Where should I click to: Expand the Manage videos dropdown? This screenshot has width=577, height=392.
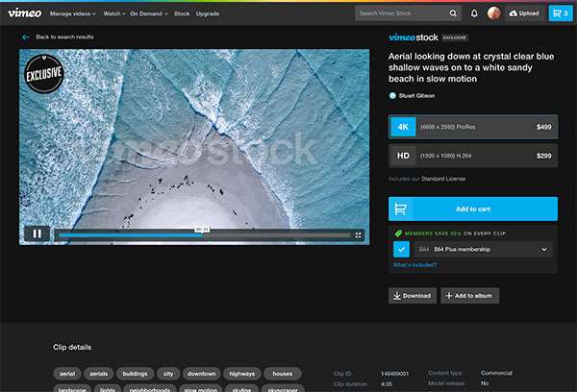72,14
